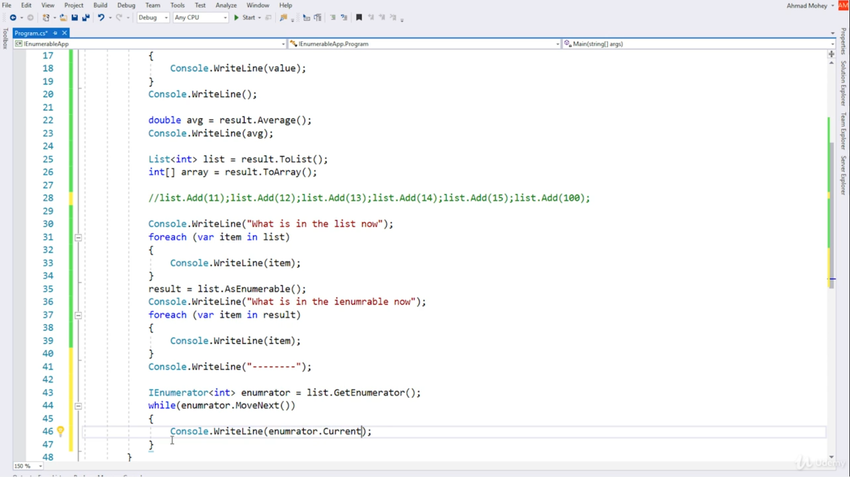Click the New Project toolbar icon

point(46,17)
